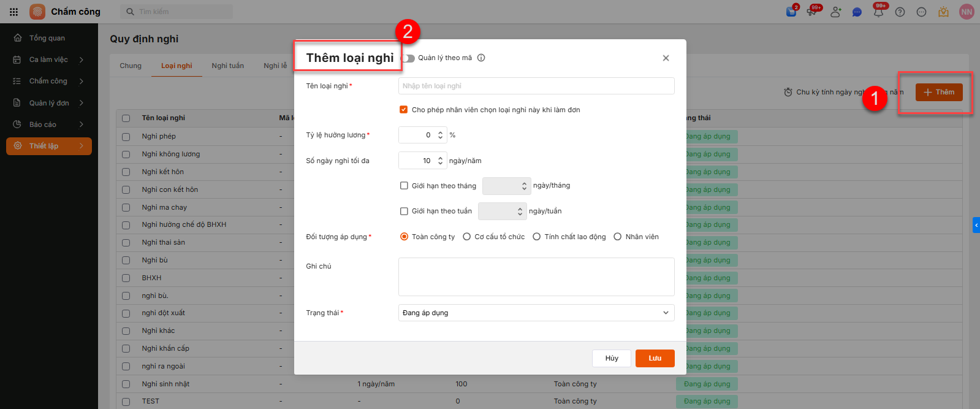Uncheck Cho phép nhân viên chọn loại nghỉ
The image size is (980, 409).
(403, 110)
